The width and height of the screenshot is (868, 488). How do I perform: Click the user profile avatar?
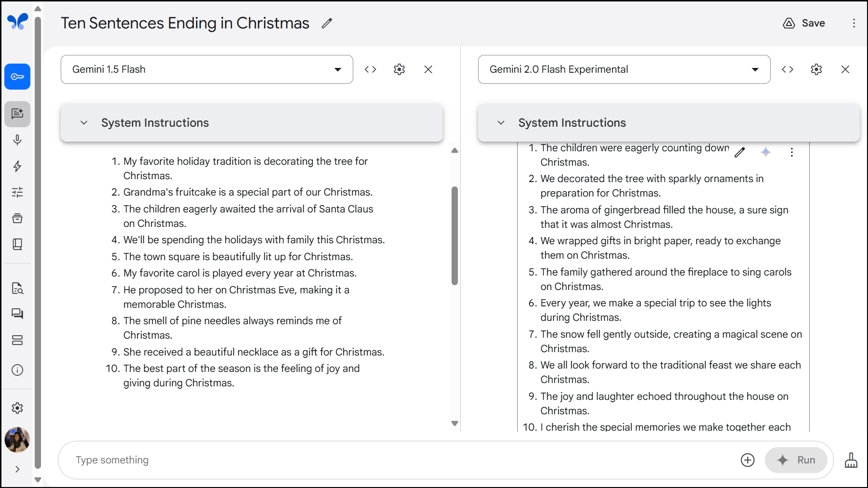click(17, 440)
